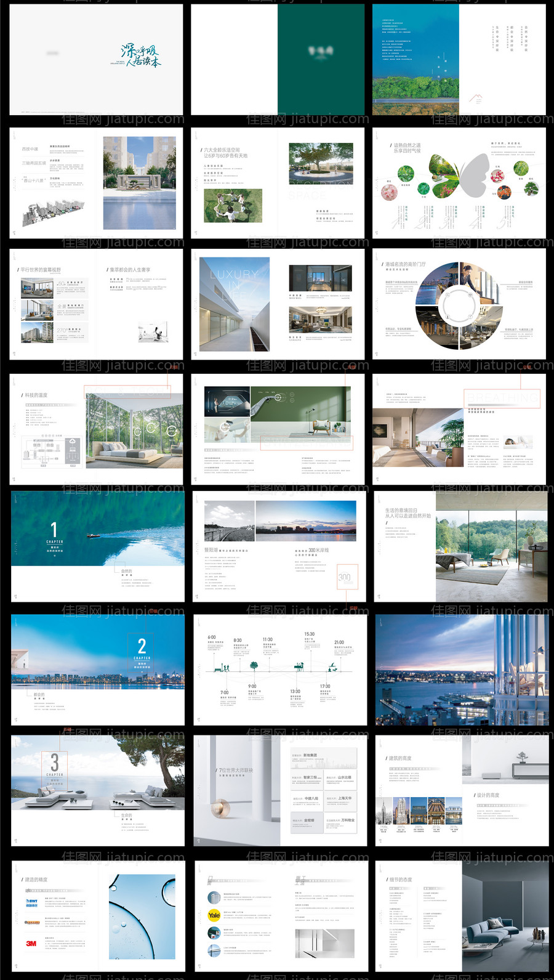Click the 15:30 marker on timeline

point(309,634)
